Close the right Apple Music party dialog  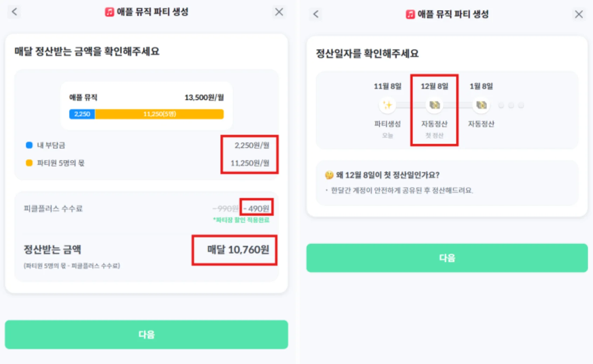click(x=579, y=14)
